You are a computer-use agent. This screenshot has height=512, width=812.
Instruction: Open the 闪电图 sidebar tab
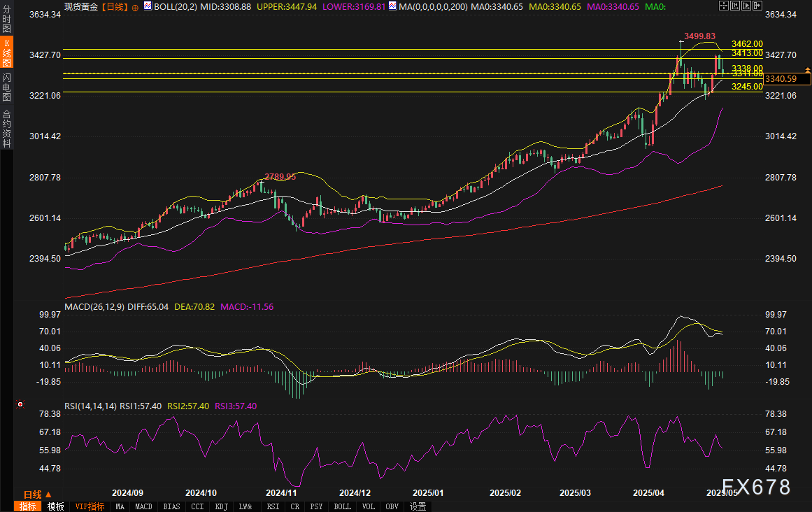[x=6, y=87]
